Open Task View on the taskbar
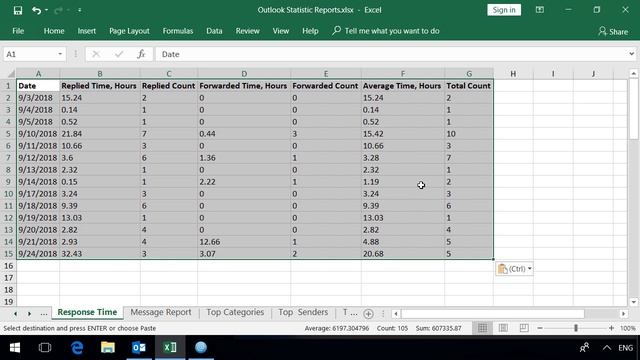This screenshot has width=640, height=360. (x=45, y=347)
